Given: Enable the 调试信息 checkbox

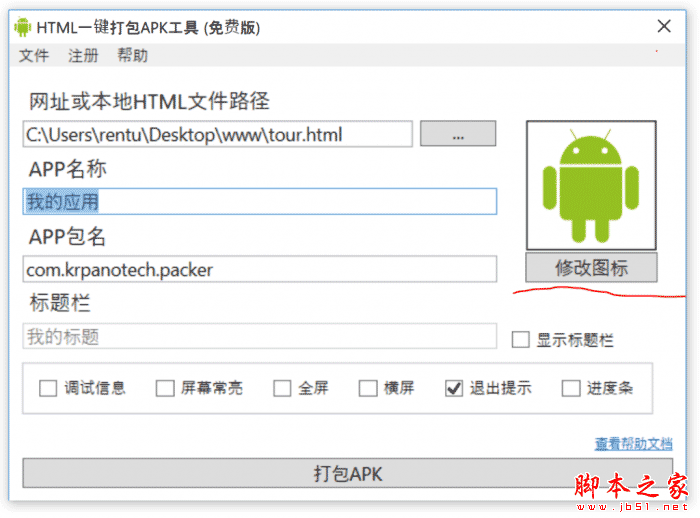Looking at the screenshot, I should click(x=48, y=388).
